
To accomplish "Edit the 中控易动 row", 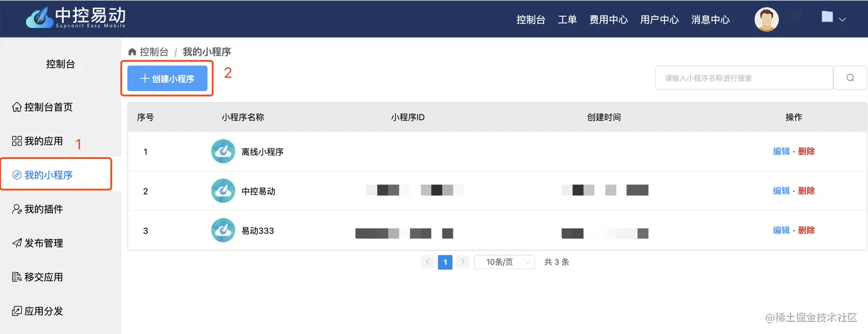I will 781,191.
